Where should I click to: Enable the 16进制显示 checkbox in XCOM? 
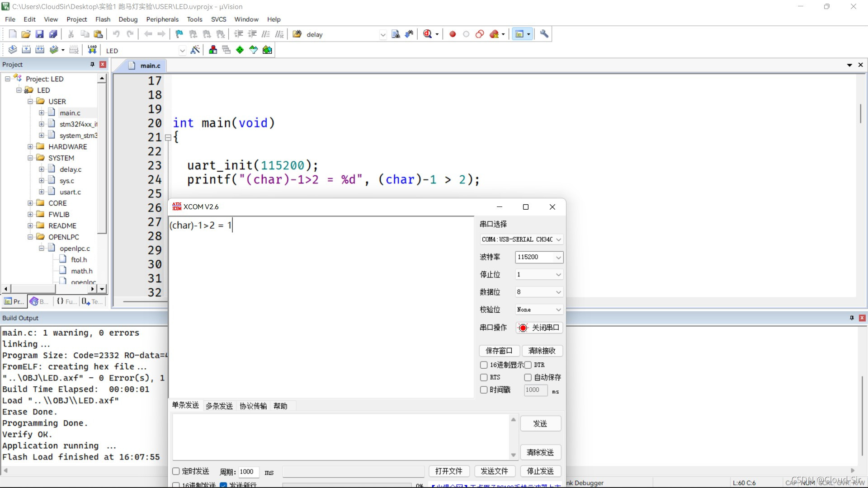(484, 365)
